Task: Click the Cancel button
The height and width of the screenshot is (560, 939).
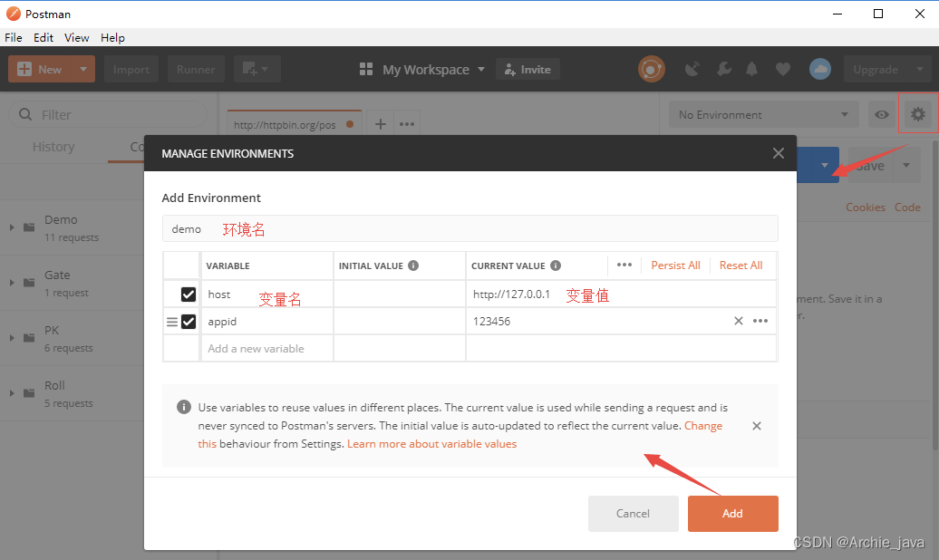Action: [x=633, y=513]
